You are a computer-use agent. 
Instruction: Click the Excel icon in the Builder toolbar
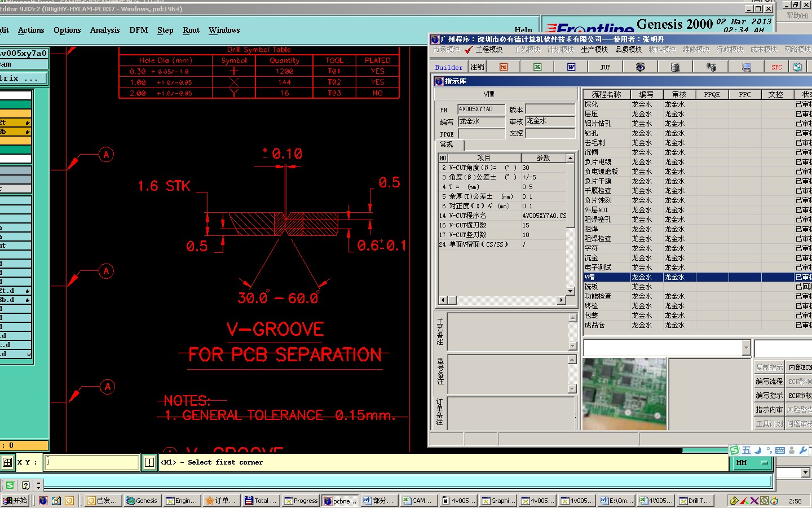click(537, 67)
